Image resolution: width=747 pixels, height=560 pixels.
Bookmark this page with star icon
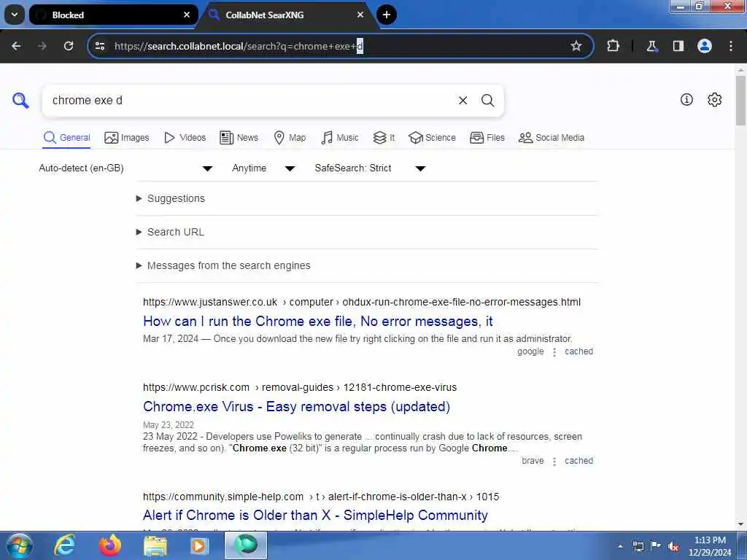[576, 46]
